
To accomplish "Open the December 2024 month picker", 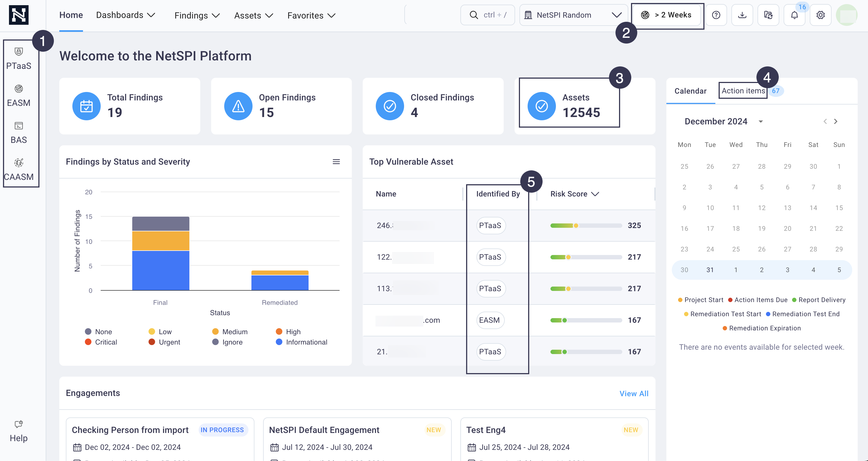I will click(724, 121).
